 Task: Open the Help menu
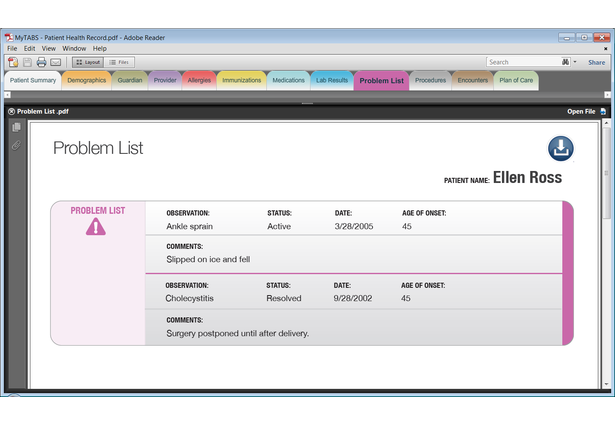pyautogui.click(x=100, y=48)
